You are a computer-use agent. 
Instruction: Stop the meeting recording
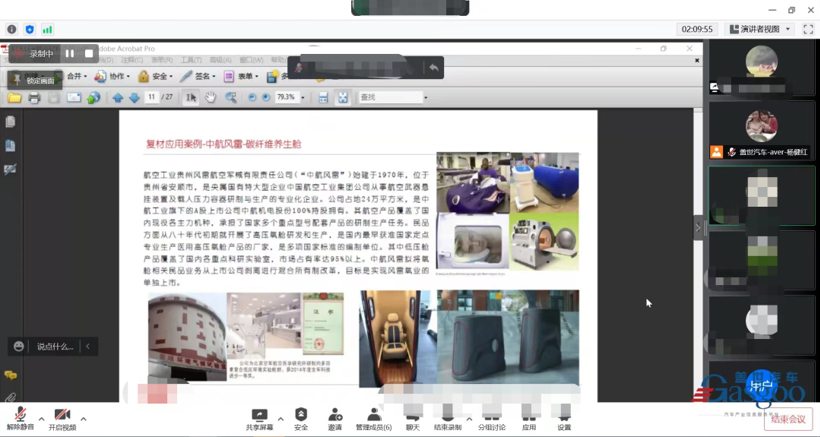tap(89, 53)
